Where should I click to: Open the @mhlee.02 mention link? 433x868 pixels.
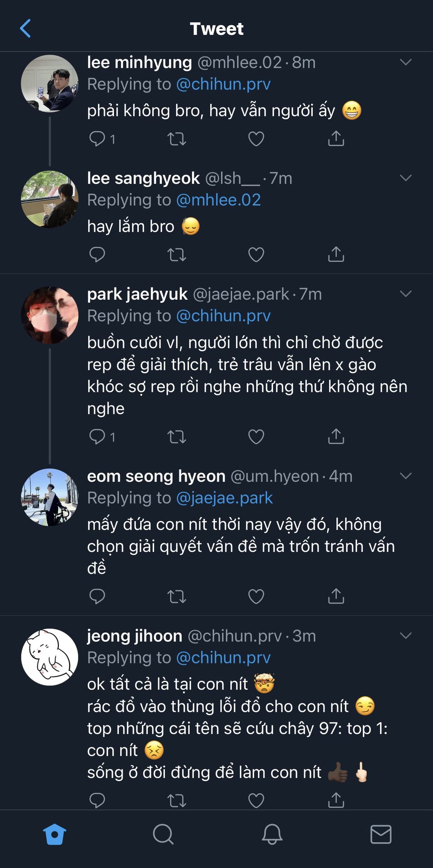tap(218, 200)
